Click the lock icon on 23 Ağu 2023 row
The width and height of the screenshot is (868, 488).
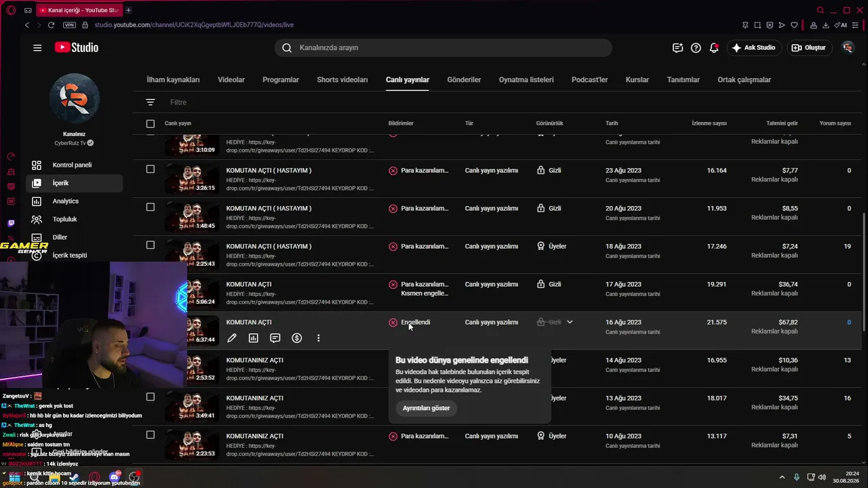tap(540, 170)
